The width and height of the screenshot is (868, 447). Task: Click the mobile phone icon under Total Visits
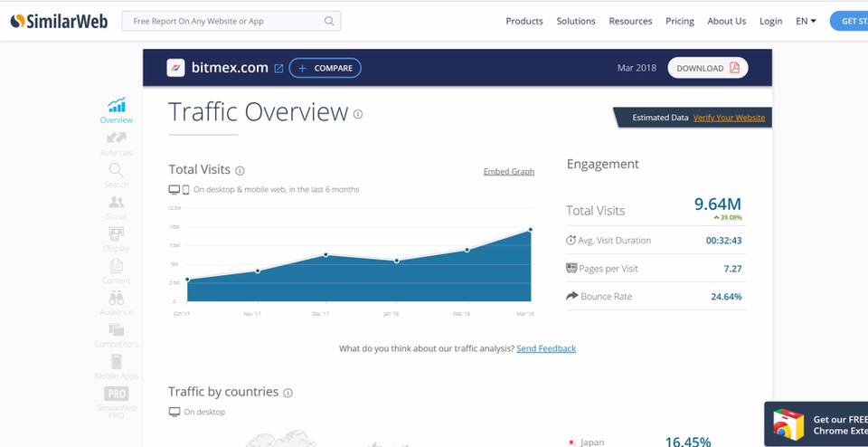185,189
